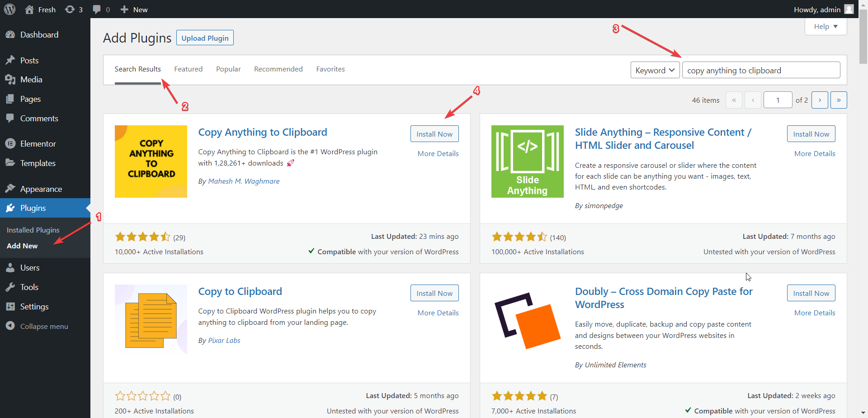Click the current page number field
Viewport: 868px width, 418px height.
click(x=778, y=100)
